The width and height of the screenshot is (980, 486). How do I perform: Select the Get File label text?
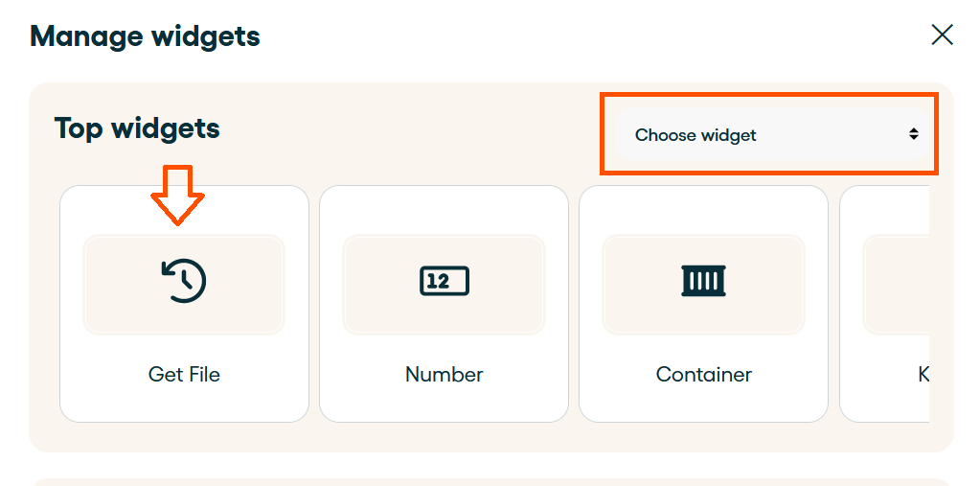point(184,374)
